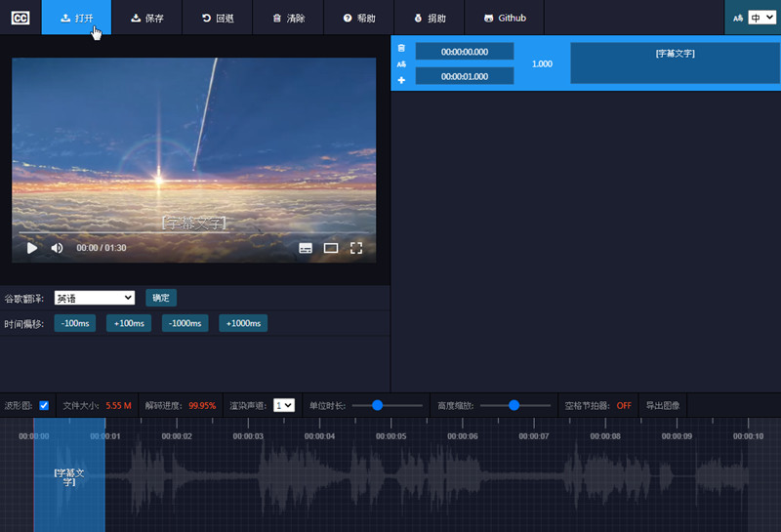
Task: Mute the video volume
Action: click(x=57, y=248)
